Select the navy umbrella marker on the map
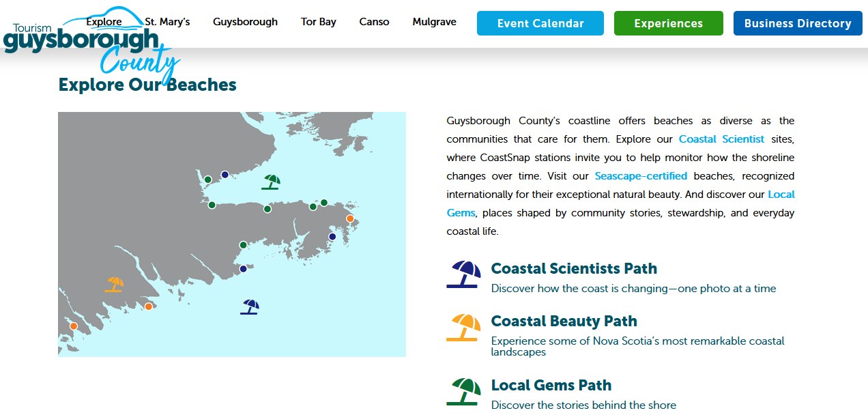This screenshot has width=868, height=415. click(250, 307)
